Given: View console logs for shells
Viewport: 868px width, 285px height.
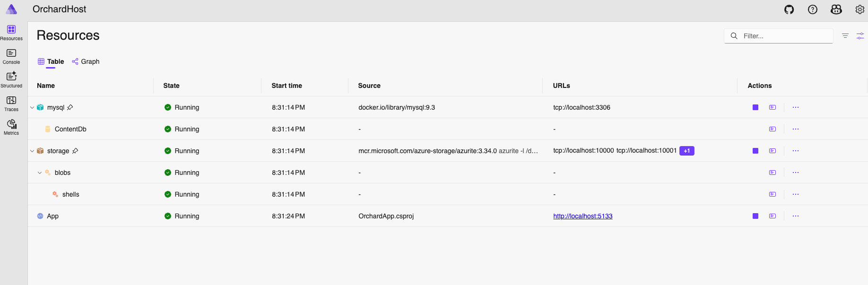Looking at the screenshot, I should [x=773, y=194].
